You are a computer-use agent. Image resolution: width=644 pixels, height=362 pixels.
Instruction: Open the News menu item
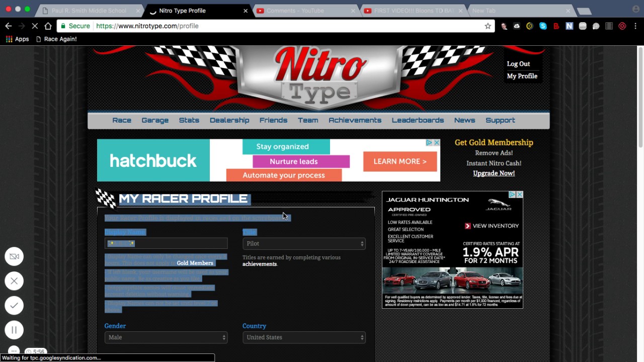tap(464, 120)
